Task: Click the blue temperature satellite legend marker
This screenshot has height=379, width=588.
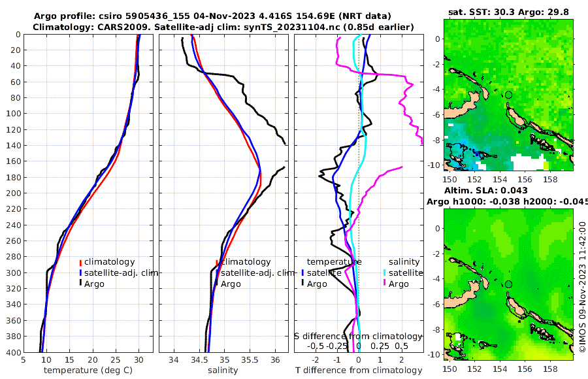Action: (303, 272)
